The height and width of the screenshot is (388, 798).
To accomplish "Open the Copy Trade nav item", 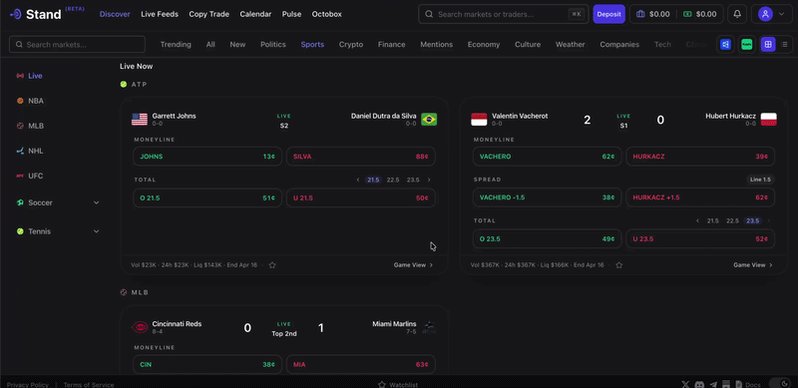I will [x=209, y=14].
